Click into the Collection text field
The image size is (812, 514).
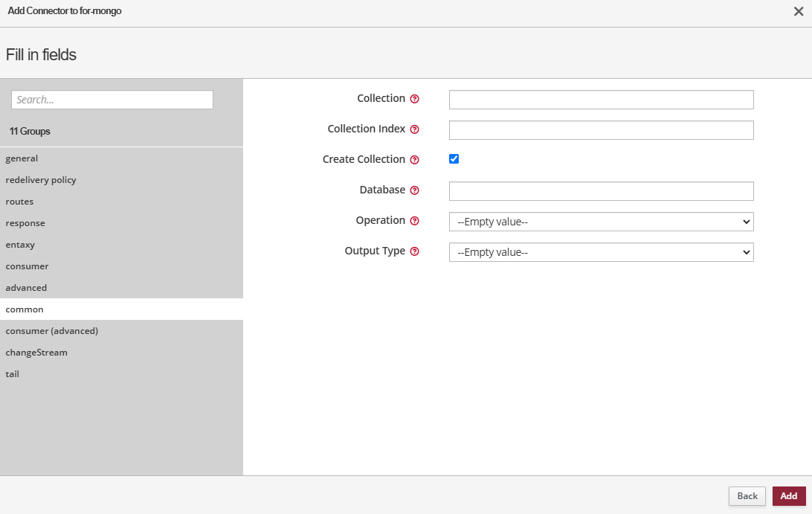click(x=601, y=100)
